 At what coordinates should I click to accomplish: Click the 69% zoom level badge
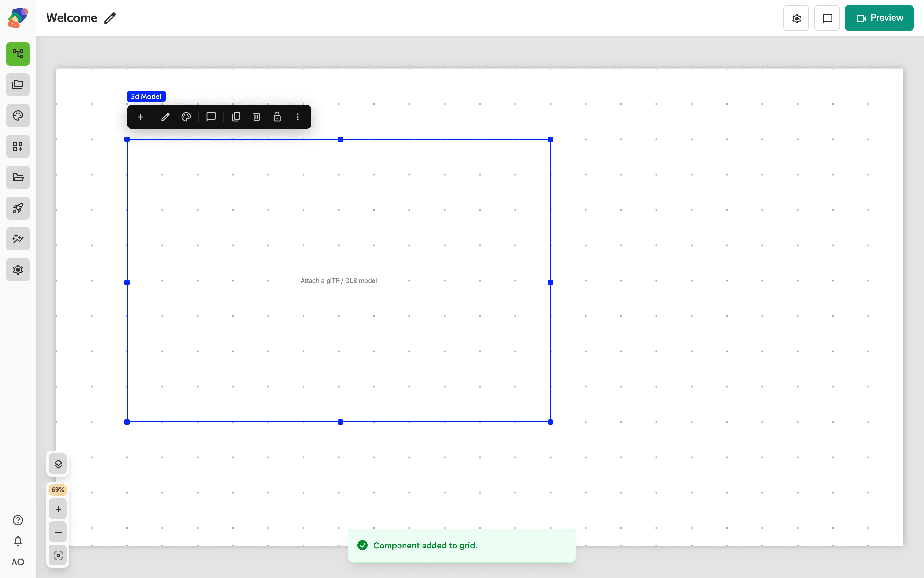pos(58,490)
